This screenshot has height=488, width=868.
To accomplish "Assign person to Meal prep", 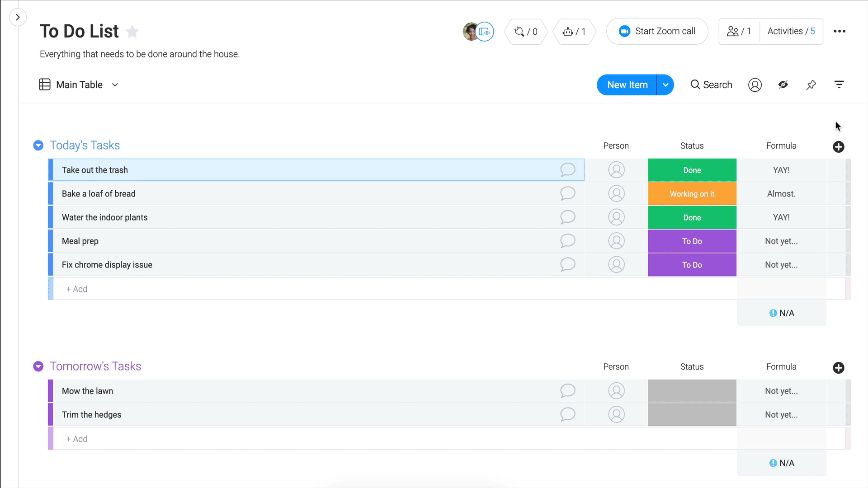I will pyautogui.click(x=616, y=241).
